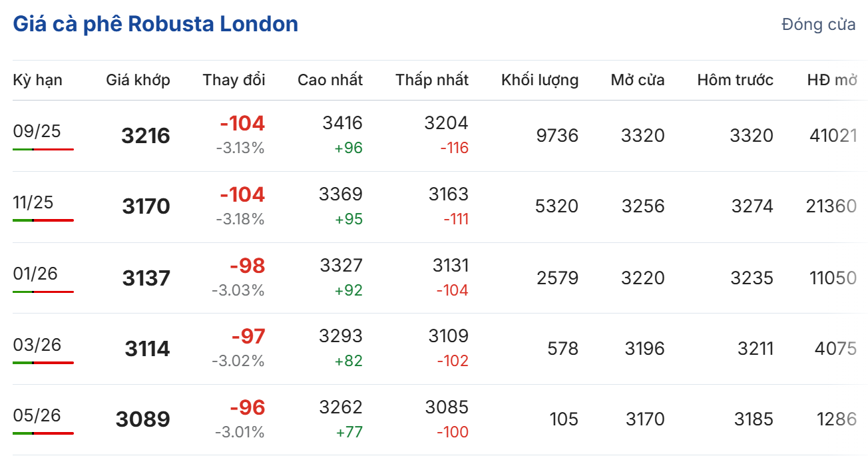Click the Thay đổi column header
Image resolution: width=868 pixels, height=458 pixels.
pyautogui.click(x=234, y=81)
